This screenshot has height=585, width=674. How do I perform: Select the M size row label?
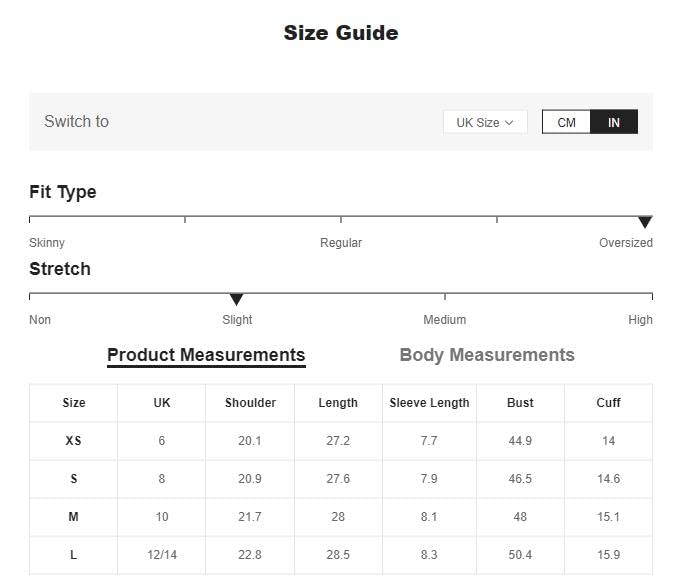tap(74, 517)
